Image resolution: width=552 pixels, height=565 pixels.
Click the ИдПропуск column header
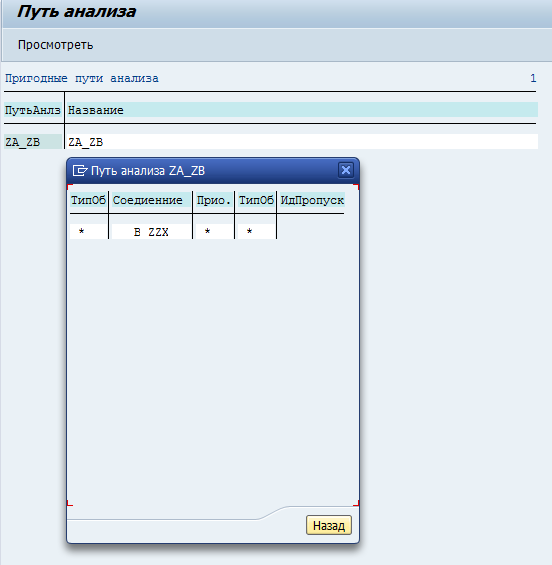pos(312,200)
